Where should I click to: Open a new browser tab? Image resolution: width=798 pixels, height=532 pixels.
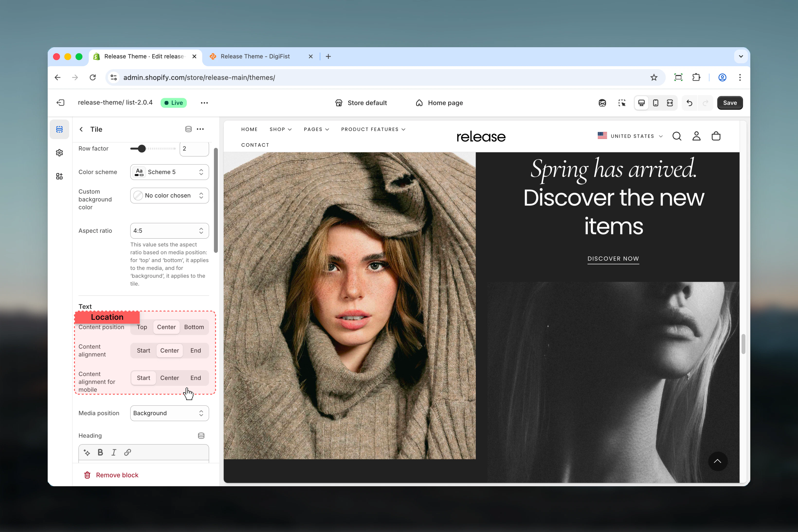click(x=328, y=56)
